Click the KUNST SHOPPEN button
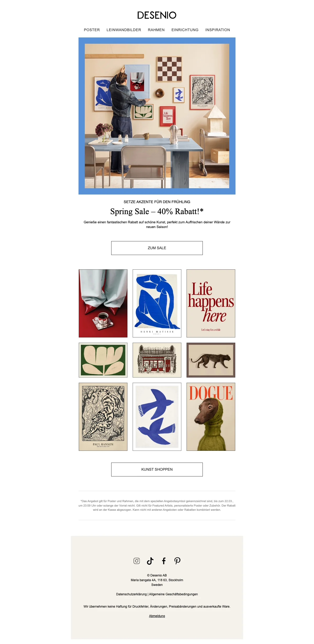 pos(157,469)
